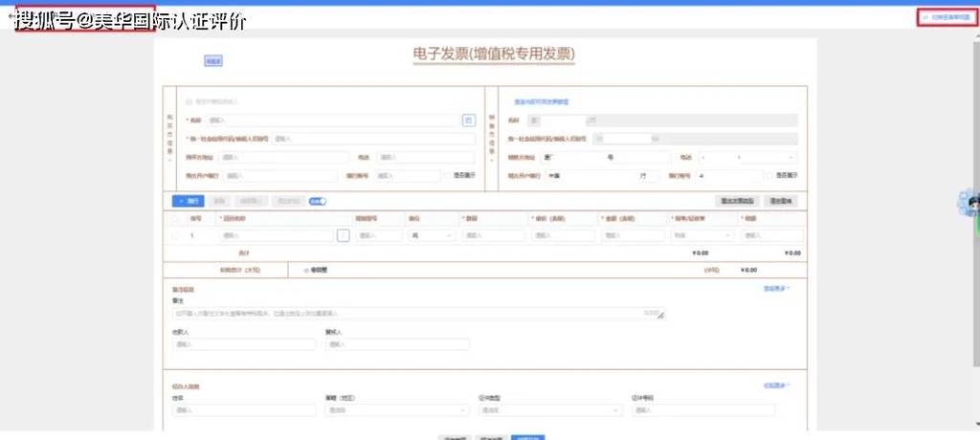Screen dimensions: 980x440
Task: Focus the buyer address input field
Action: click(x=284, y=158)
